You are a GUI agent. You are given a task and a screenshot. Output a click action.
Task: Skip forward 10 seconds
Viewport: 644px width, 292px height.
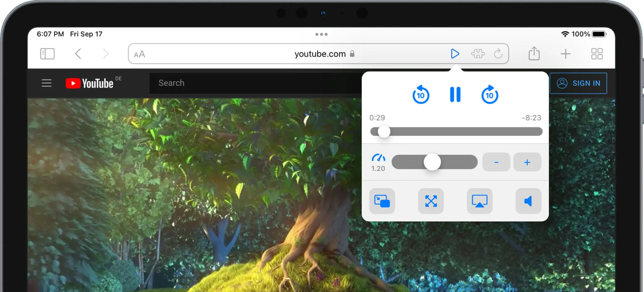click(x=490, y=94)
